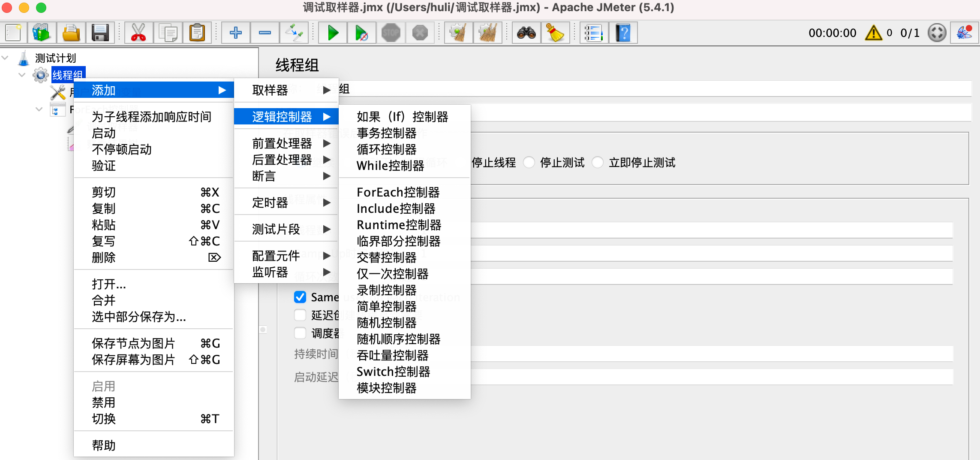Clear all results with double broom icon
Screen dimensions: 980x460
pyautogui.click(x=487, y=33)
